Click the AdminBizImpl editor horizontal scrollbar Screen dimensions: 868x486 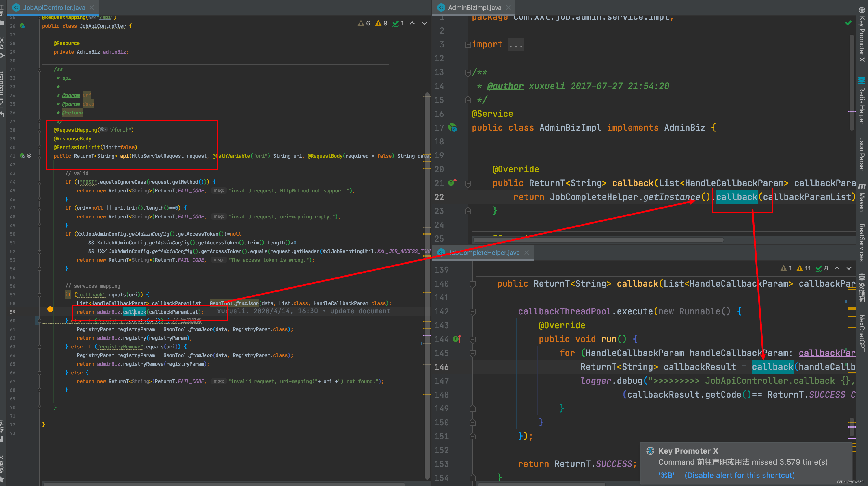(x=598, y=240)
